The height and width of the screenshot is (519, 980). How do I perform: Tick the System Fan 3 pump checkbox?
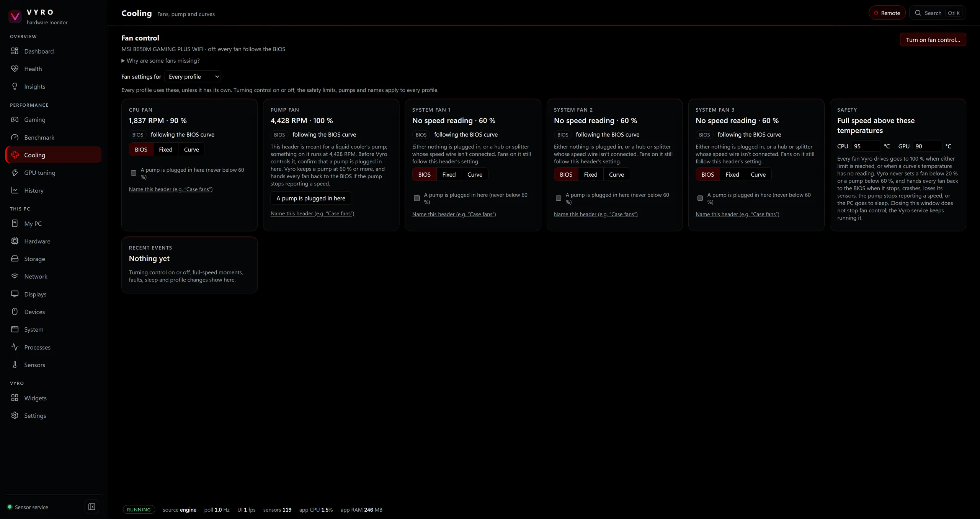(x=700, y=198)
